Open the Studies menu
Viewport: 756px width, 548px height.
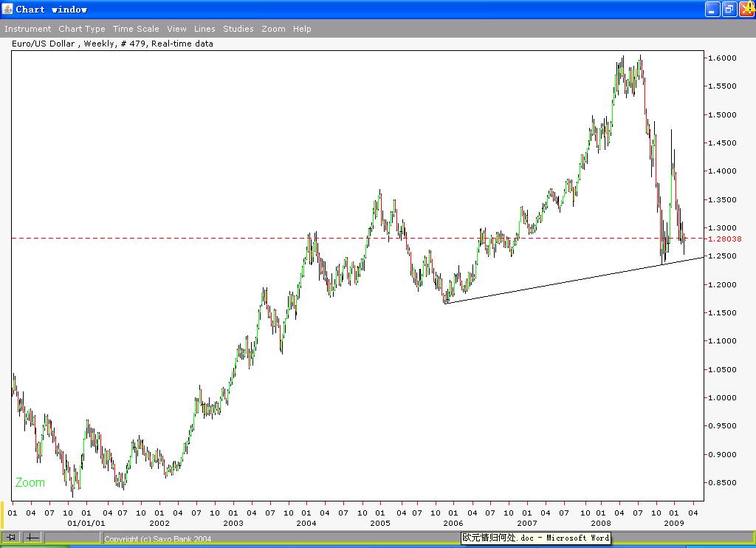coord(238,29)
